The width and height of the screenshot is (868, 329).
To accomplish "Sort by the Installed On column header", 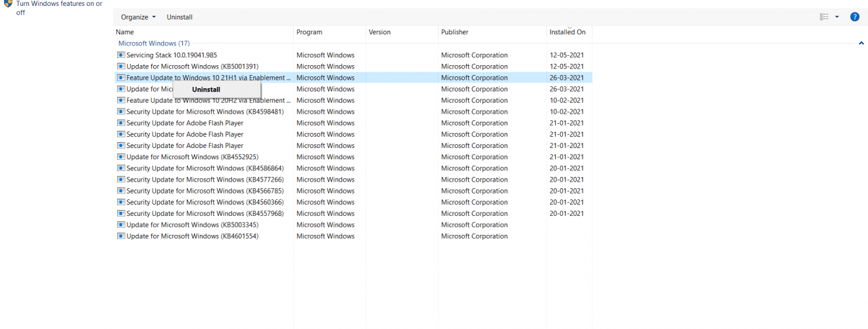I will click(x=567, y=32).
